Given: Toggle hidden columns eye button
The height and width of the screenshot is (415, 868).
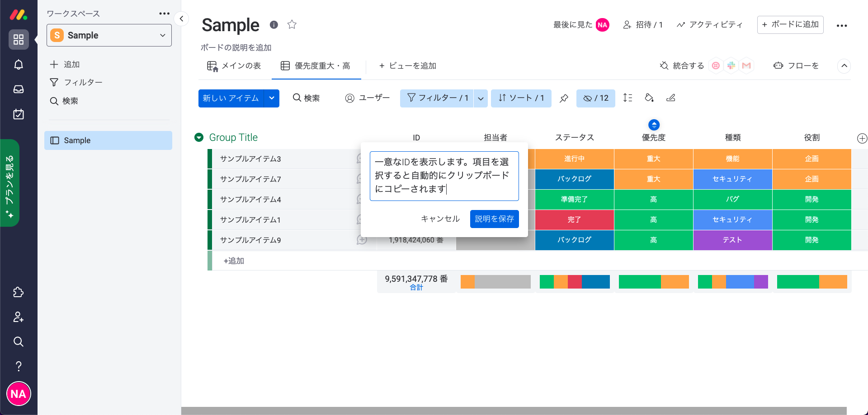Looking at the screenshot, I should (595, 98).
